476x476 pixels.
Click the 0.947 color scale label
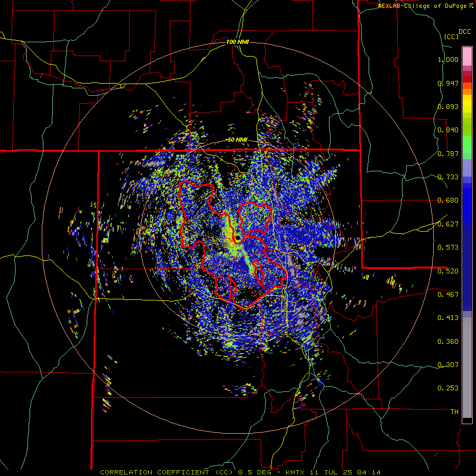[448, 83]
